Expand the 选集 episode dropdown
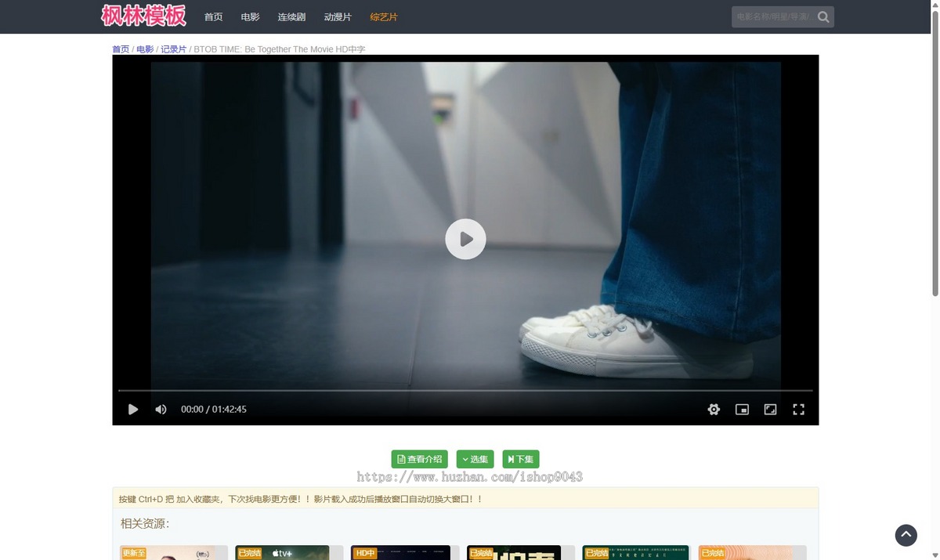This screenshot has height=560, width=940. tap(475, 459)
